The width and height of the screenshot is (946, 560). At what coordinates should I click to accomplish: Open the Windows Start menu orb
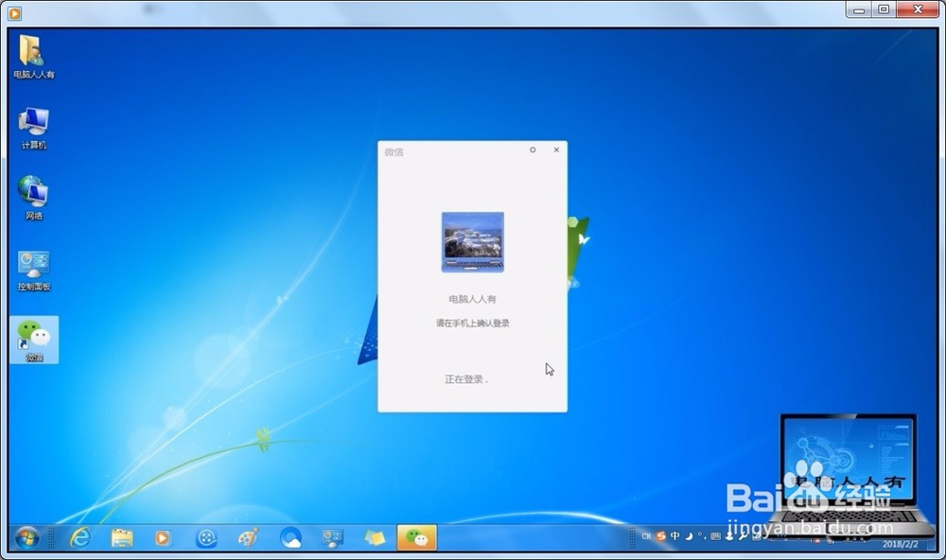[26, 537]
